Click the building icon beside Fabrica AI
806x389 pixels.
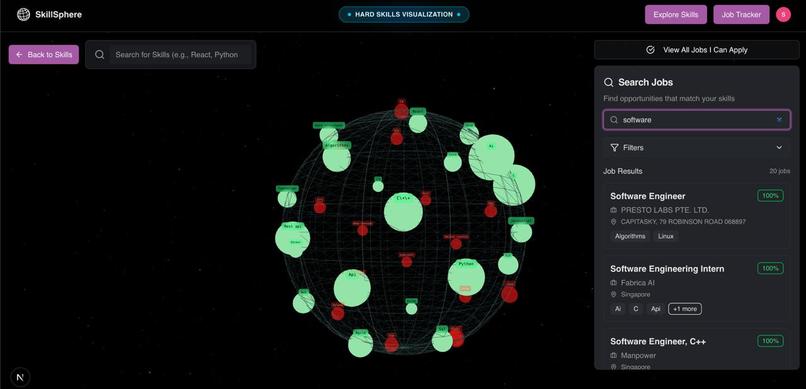[613, 283]
